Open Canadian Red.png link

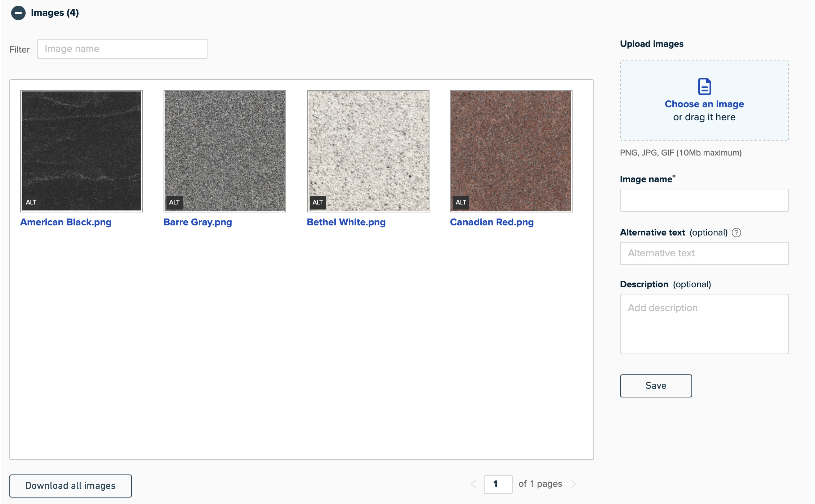pyautogui.click(x=492, y=222)
